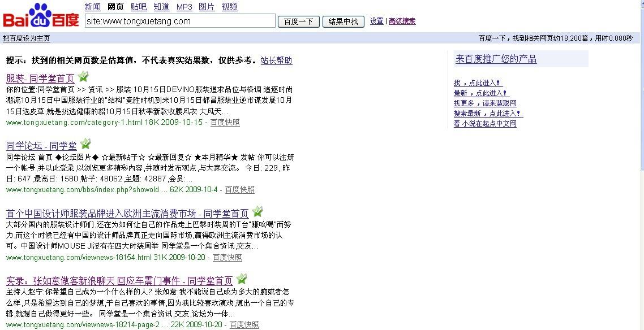Click star icon beside 首个中国设计师服装品牌 result
The image size is (644, 330).
coord(257,211)
